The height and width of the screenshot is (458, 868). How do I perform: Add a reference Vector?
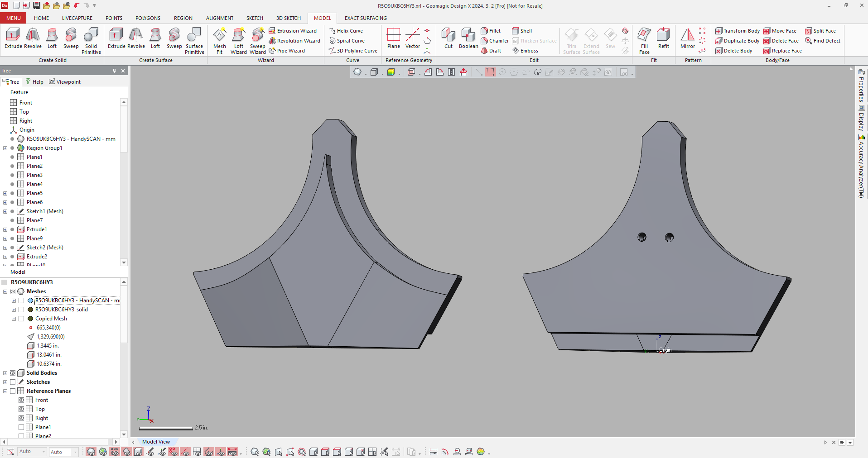point(413,38)
